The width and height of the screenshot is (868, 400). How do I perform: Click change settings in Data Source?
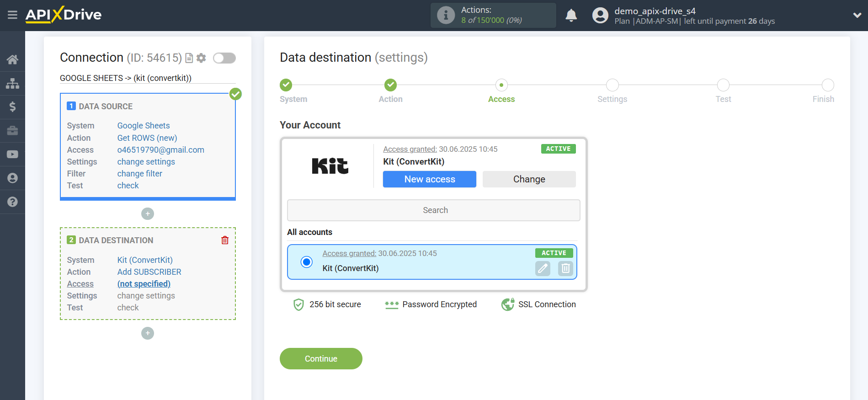[x=146, y=162]
